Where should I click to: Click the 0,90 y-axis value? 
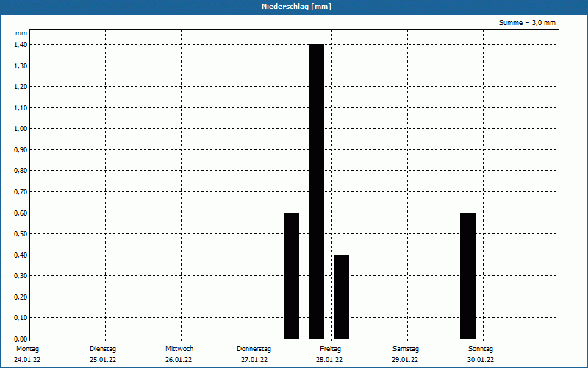21,150
